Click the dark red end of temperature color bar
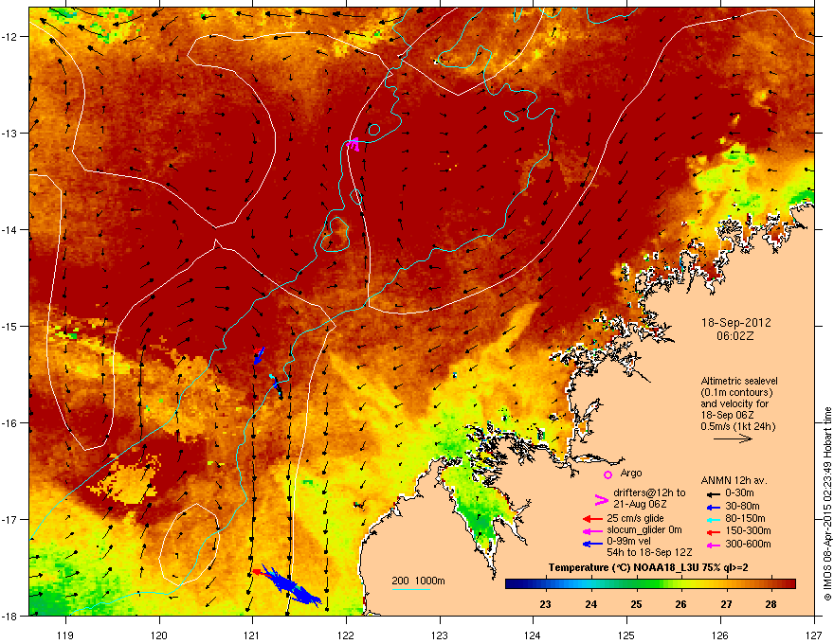 click(790, 584)
